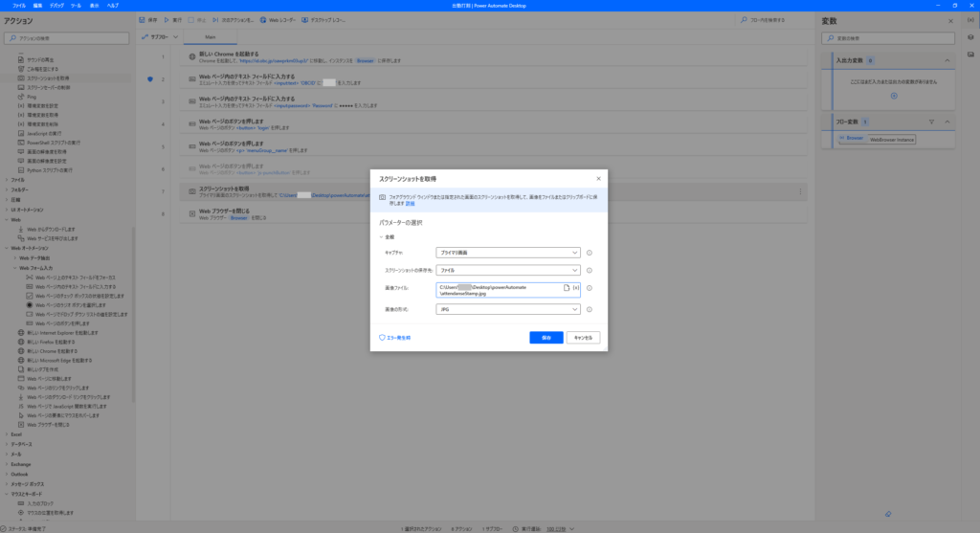Click the eraser icon below variables pane
Screen dimensions: 980x533
pos(888,514)
